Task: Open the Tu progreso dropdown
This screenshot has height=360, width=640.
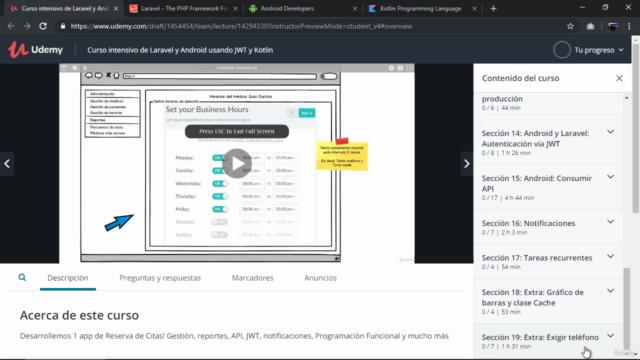Action: click(x=599, y=50)
